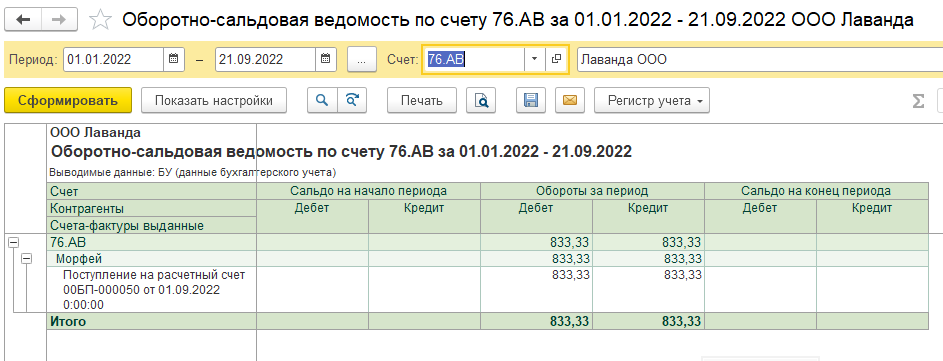Open calendar for start date 01.01.2022
This screenshot has height=361, width=943.
(173, 60)
